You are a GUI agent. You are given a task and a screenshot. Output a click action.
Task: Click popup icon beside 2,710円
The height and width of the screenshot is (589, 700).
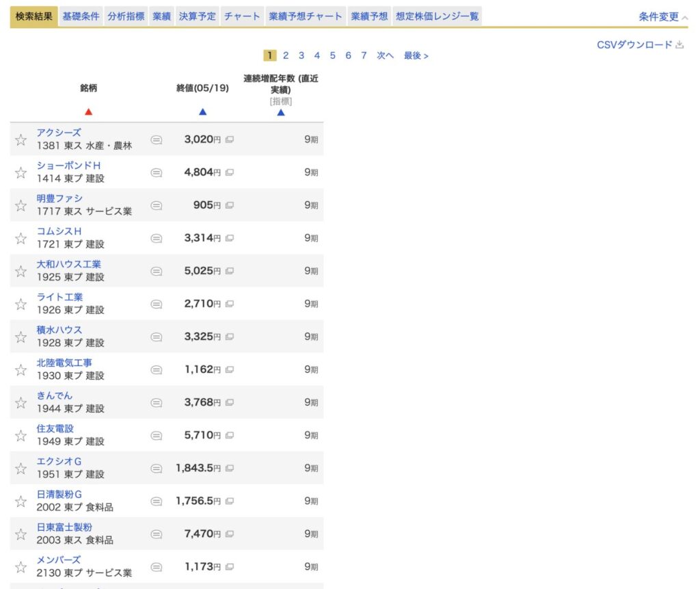[x=230, y=304]
